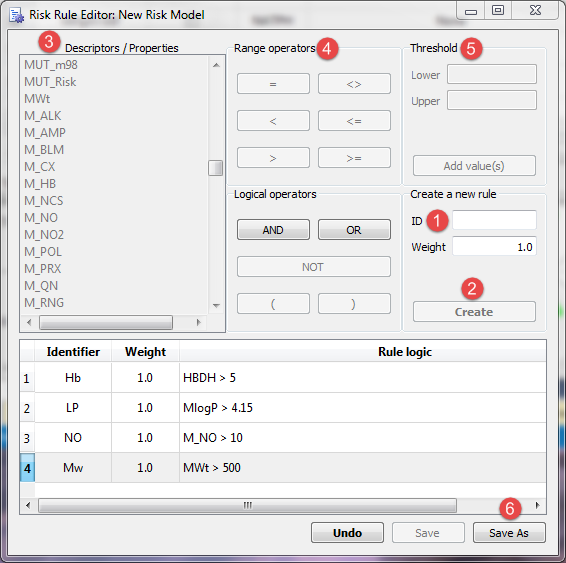This screenshot has height=563, width=566.
Task: Click the Weight column header
Action: pos(145,352)
